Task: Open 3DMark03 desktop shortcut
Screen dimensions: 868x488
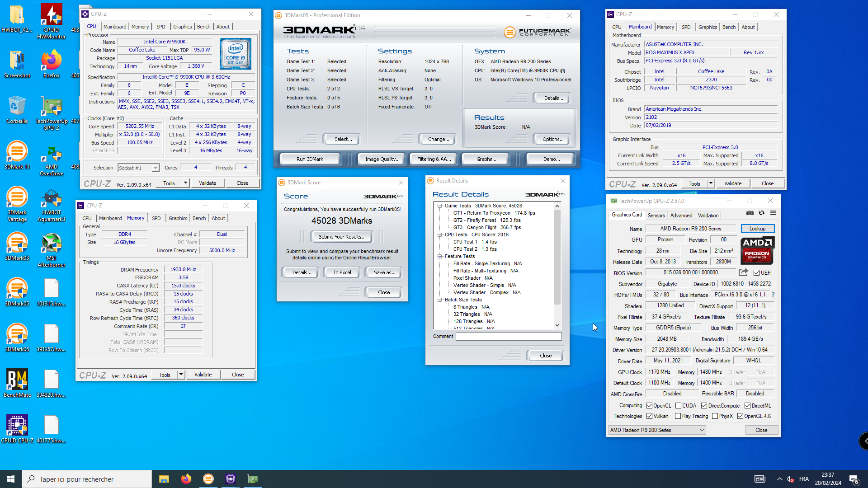Action: [17, 247]
